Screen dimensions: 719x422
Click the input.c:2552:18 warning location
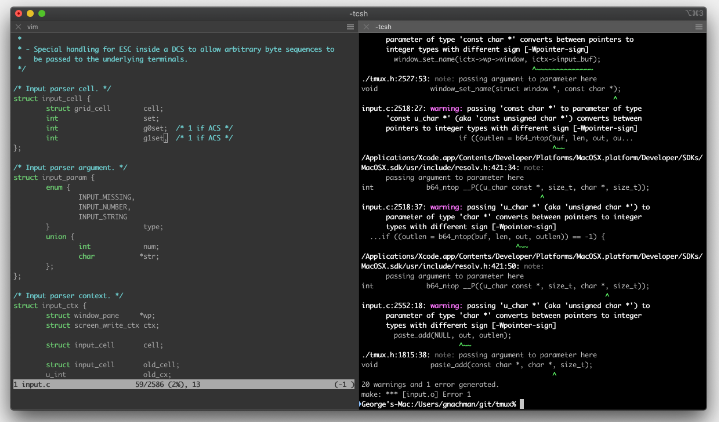tap(392, 305)
